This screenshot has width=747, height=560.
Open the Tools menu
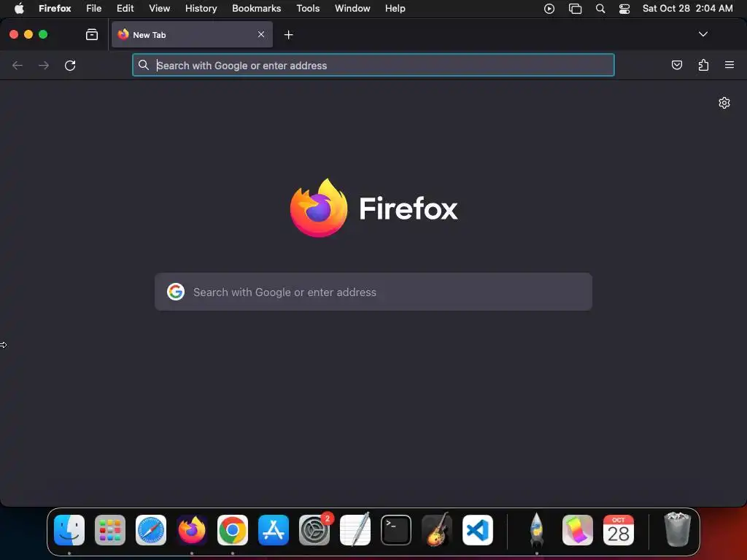(308, 8)
